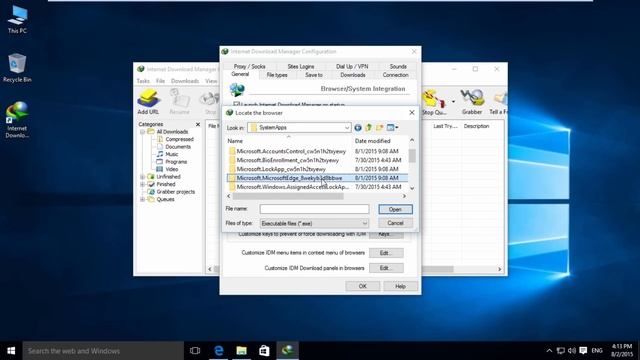This screenshot has width=640, height=360.
Task: Click the Stop Queue toolbar icon
Action: tap(434, 102)
